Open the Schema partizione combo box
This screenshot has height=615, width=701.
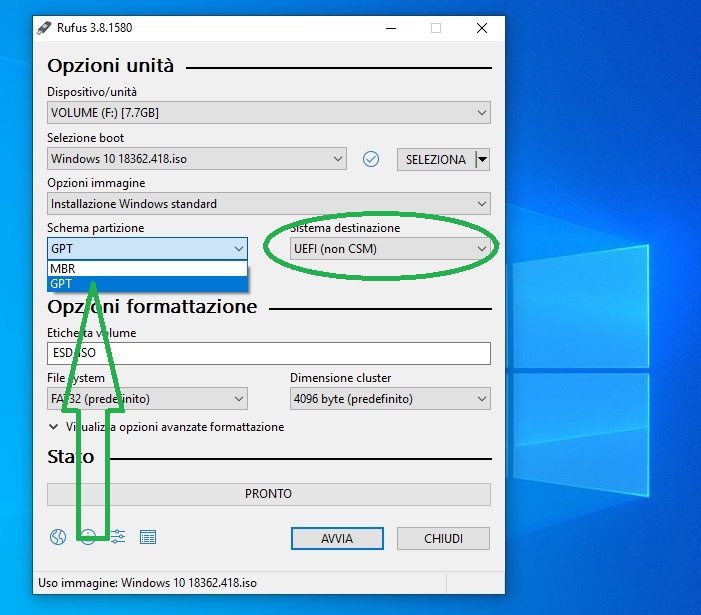click(147, 249)
